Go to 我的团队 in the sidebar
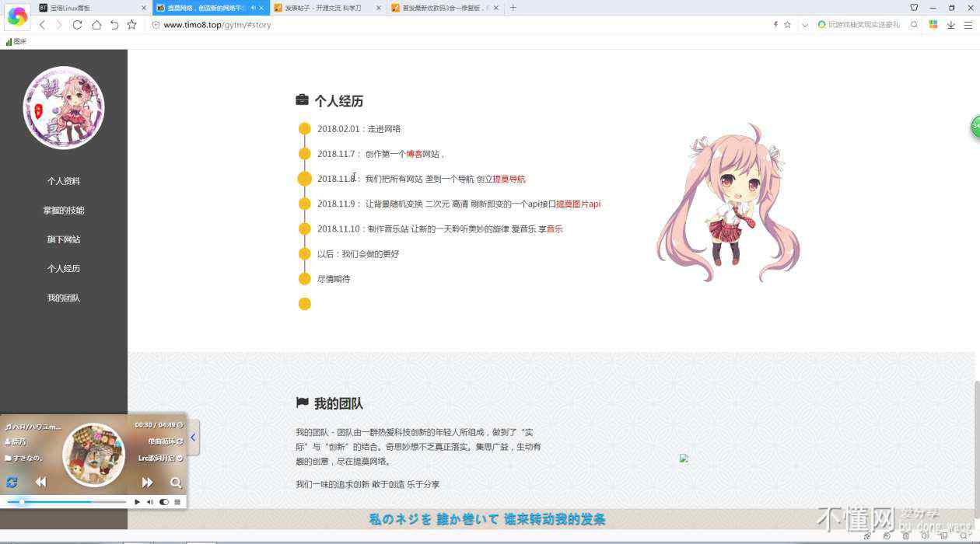This screenshot has width=980, height=544. coord(64,298)
